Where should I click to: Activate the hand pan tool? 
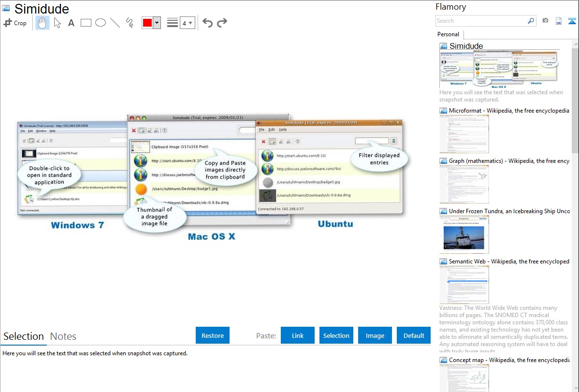tap(43, 23)
